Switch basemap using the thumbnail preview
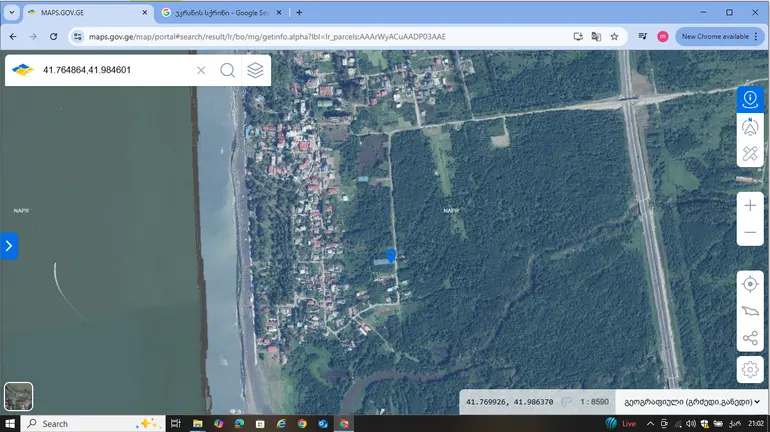 tap(19, 396)
